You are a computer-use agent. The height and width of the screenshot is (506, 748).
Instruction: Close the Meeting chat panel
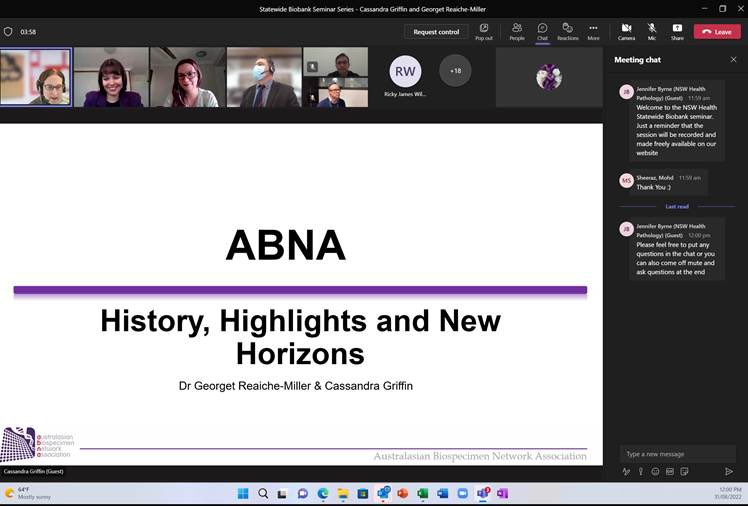pos(733,60)
